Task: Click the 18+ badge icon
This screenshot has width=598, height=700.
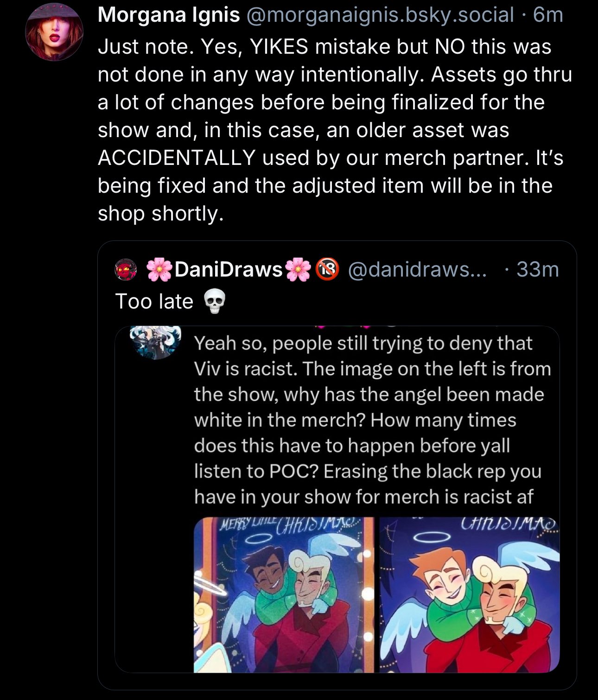Action: coord(328,269)
